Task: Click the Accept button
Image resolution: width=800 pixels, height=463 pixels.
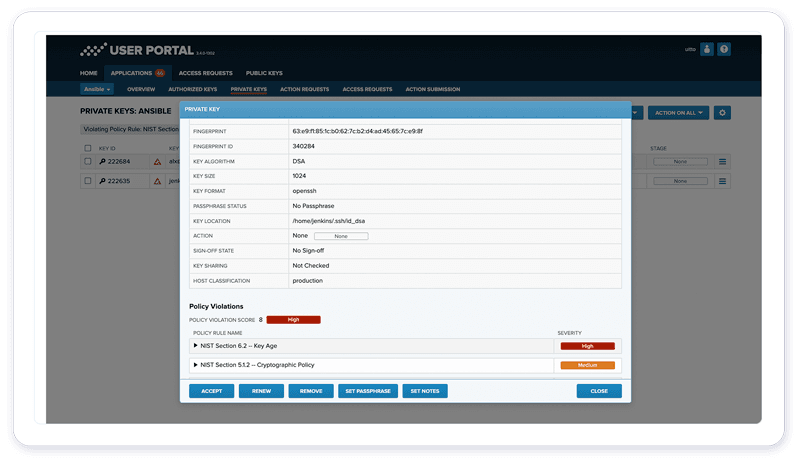Action: [x=211, y=391]
